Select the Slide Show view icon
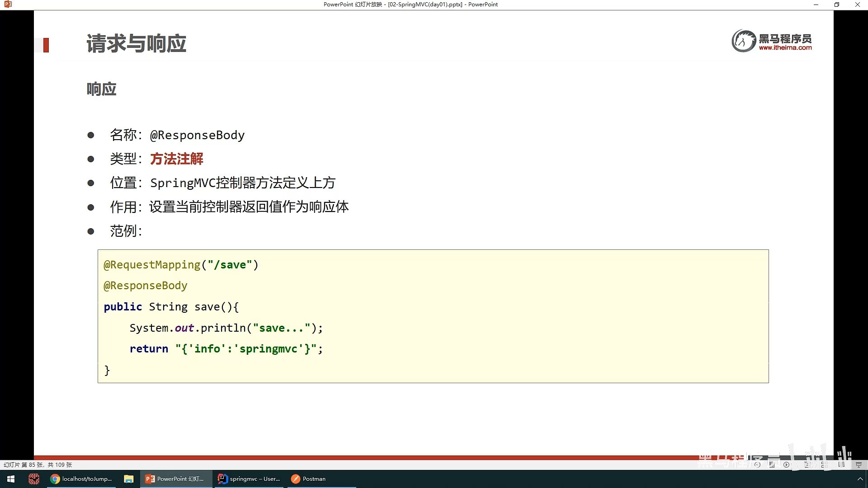Image resolution: width=868 pixels, height=488 pixels. click(x=859, y=465)
